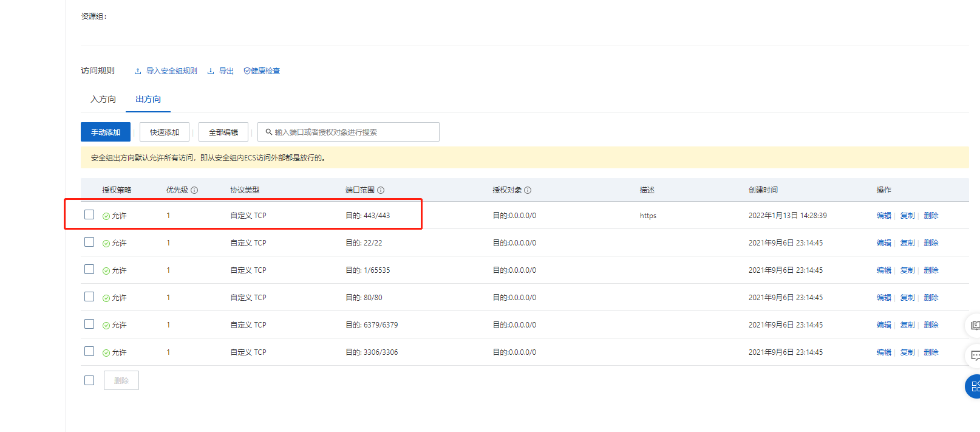
Task: Delete the 22/22 rule
Action: tap(931, 243)
